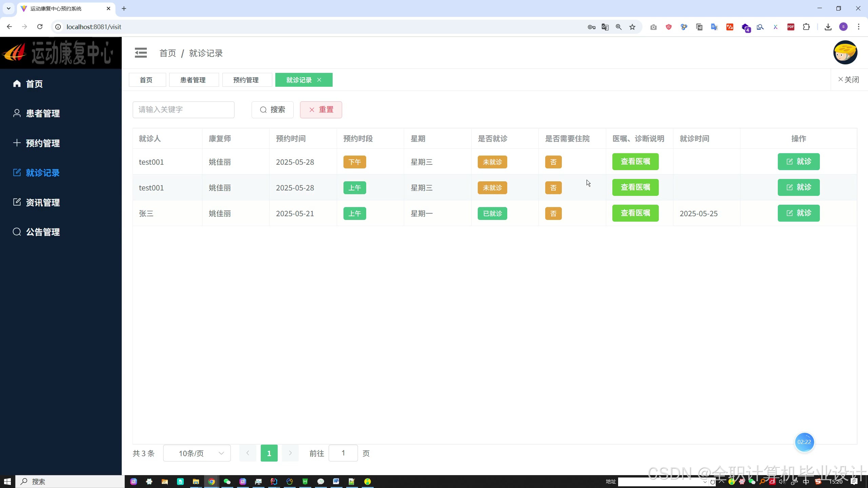Switch to the 患者管理 tab
Image resolution: width=868 pixels, height=488 pixels.
(x=193, y=80)
